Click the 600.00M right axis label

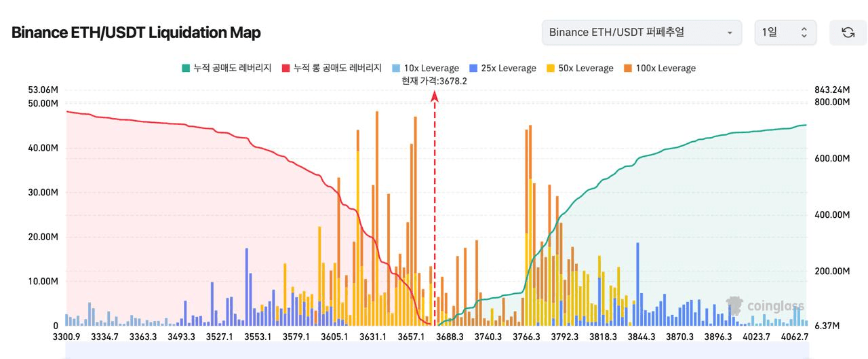coord(832,158)
